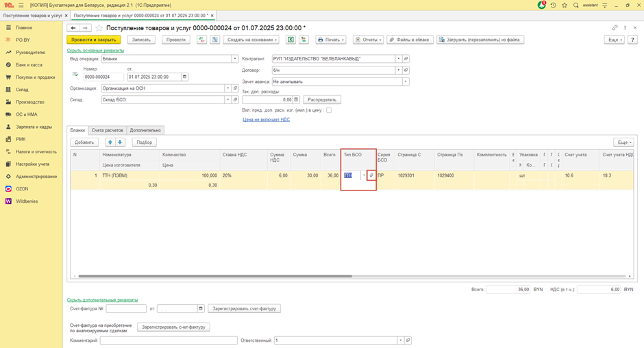Open Контрагент card via open icon
The width and height of the screenshot is (644, 348).
(406, 59)
